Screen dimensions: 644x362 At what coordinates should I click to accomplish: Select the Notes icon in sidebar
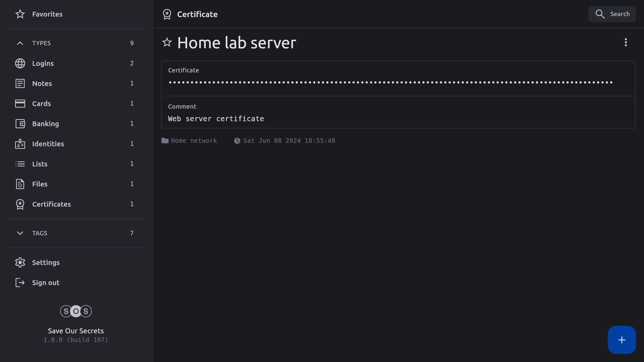pyautogui.click(x=20, y=83)
